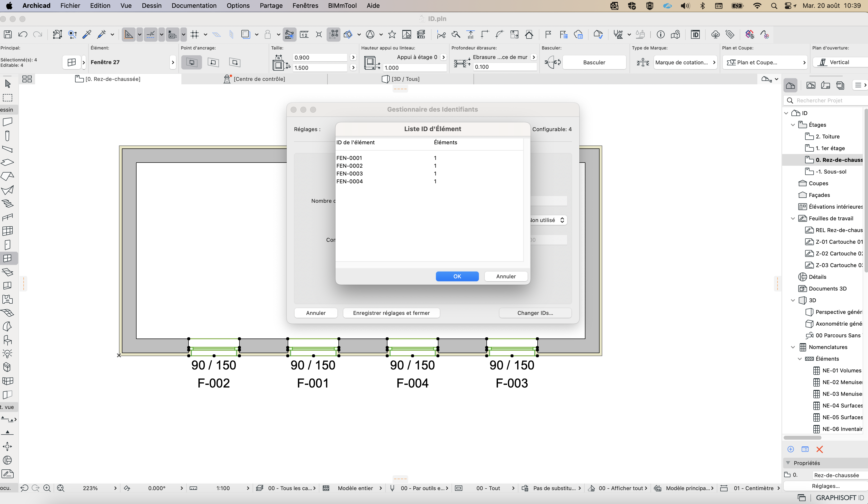Select the Arrow selection tool
The width and height of the screenshot is (868, 504).
8,84
